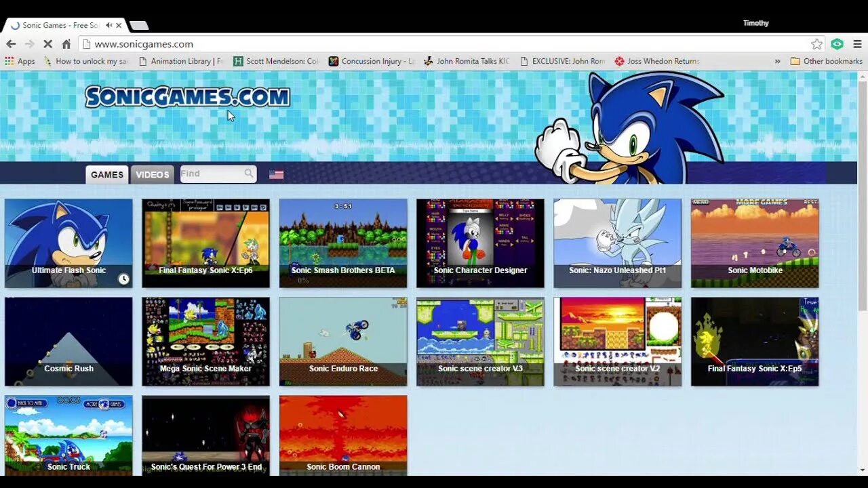
Task: Open Sonic Smash Brothers BETA game
Action: pos(343,243)
